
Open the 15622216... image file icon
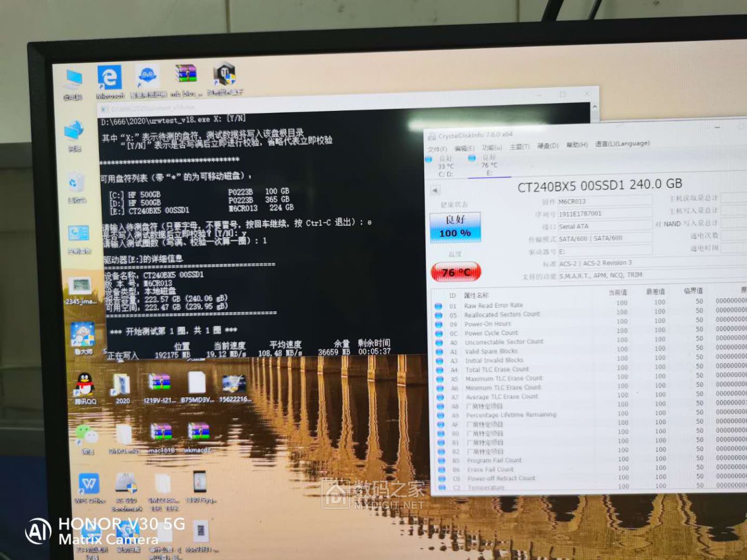tap(234, 388)
